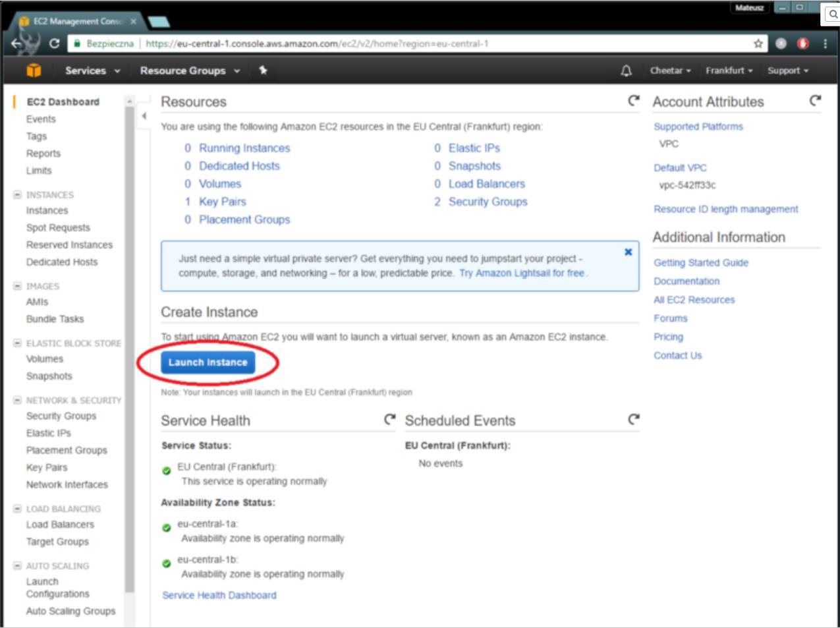Screen dimensions: 840x628
Task: Select Security Groups in the sidebar
Action: [x=61, y=416]
